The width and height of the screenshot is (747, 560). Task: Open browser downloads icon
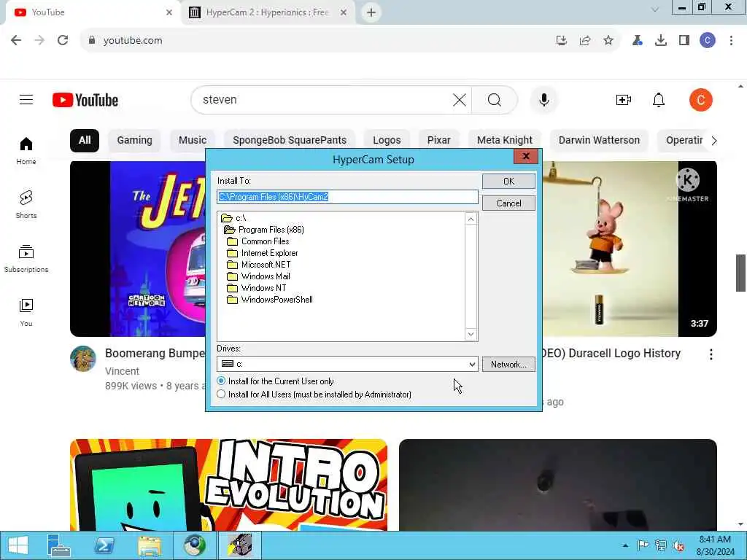661,41
